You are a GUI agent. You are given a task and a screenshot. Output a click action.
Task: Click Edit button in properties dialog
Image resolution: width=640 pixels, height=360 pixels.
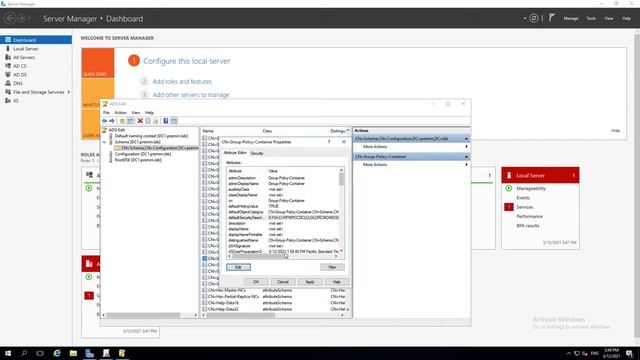coord(238,267)
